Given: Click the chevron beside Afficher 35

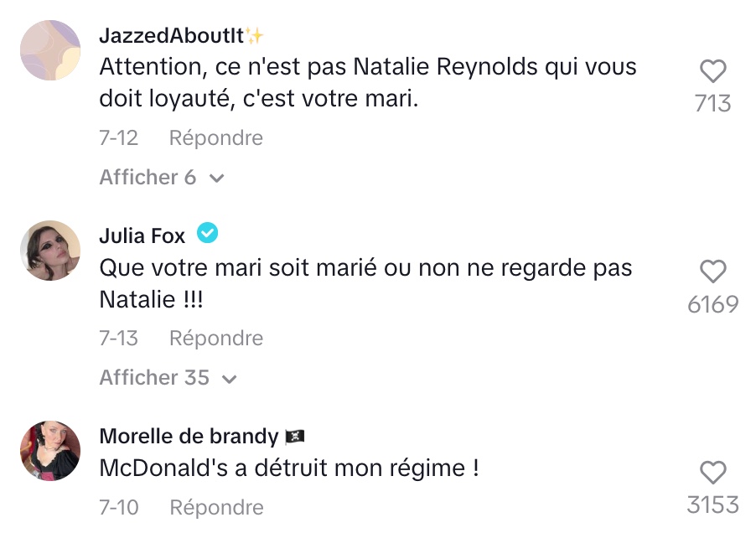Looking at the screenshot, I should [x=230, y=380].
